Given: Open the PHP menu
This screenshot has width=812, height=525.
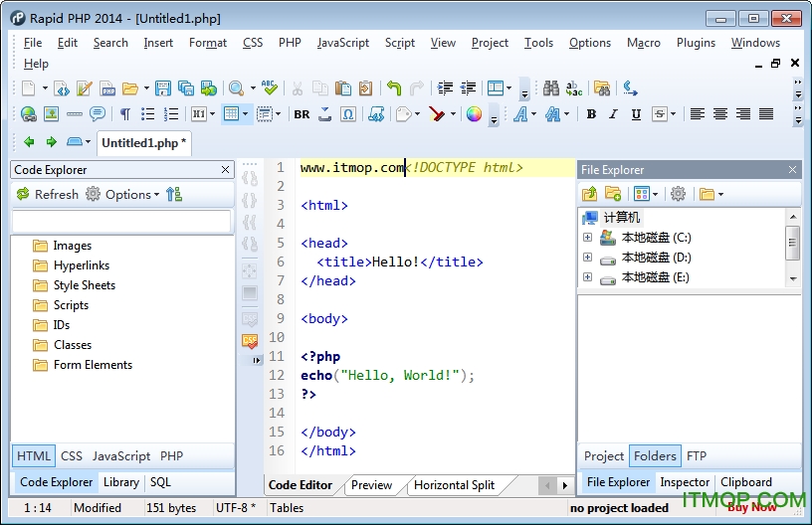Looking at the screenshot, I should click(x=290, y=43).
